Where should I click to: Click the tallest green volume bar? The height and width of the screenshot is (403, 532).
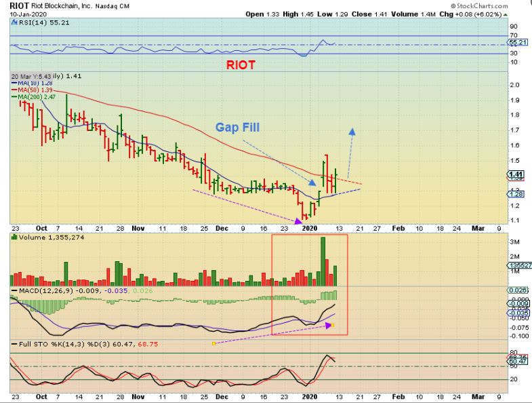point(323,261)
